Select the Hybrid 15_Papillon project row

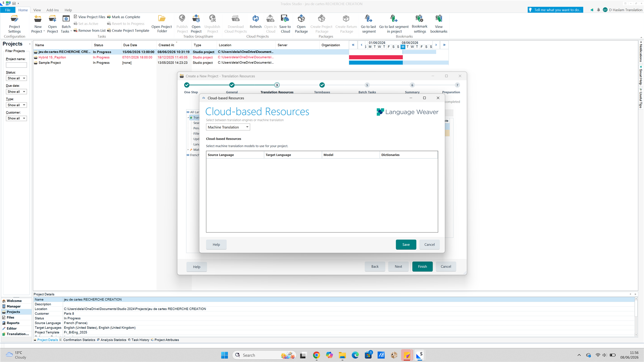click(x=191, y=57)
